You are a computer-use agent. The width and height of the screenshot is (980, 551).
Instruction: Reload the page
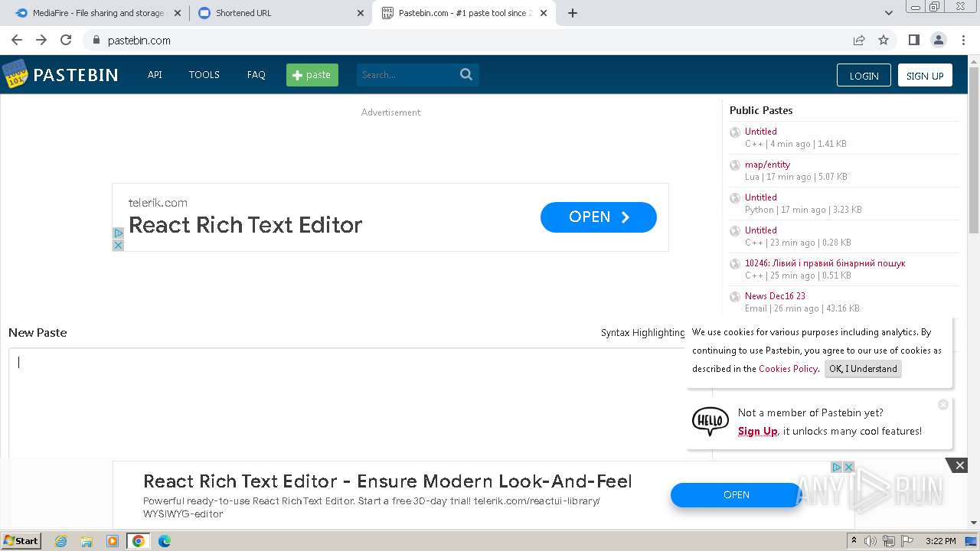(66, 40)
